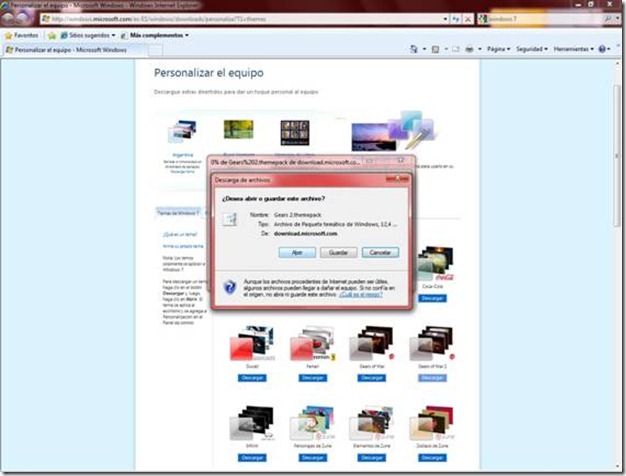Viewport: 626px width, 476px height.
Task: Click the ¿Qué es un tema? link
Action: coord(180,234)
